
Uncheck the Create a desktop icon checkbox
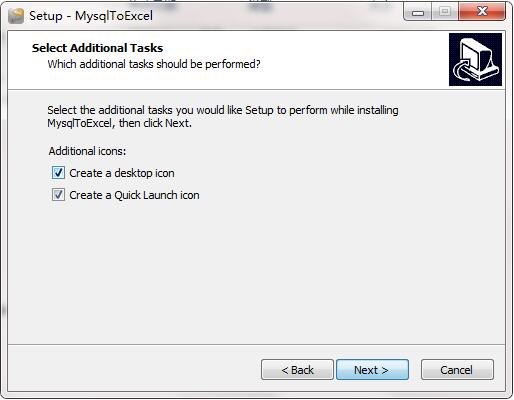coord(58,173)
